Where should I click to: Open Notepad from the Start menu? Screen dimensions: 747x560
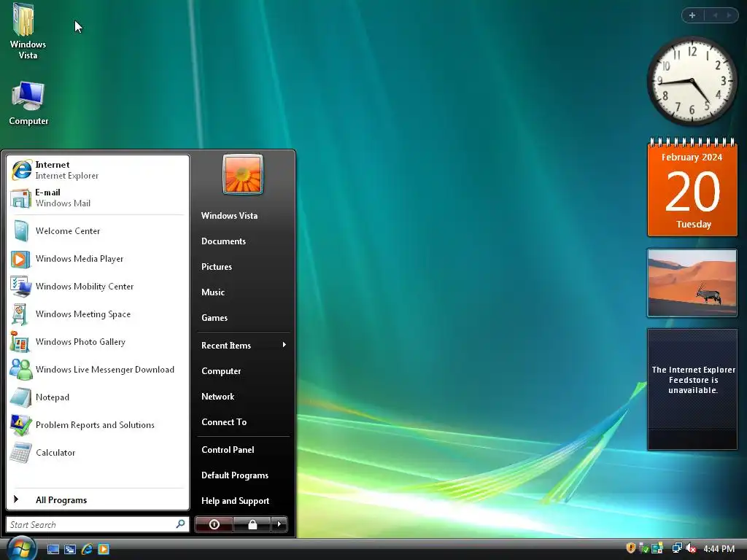98,397
